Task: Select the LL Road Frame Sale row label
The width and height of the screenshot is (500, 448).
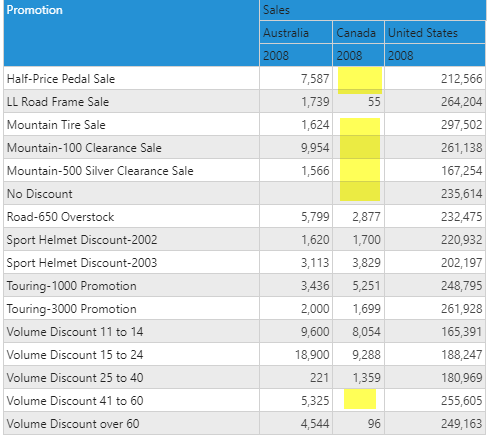Action: (58, 102)
